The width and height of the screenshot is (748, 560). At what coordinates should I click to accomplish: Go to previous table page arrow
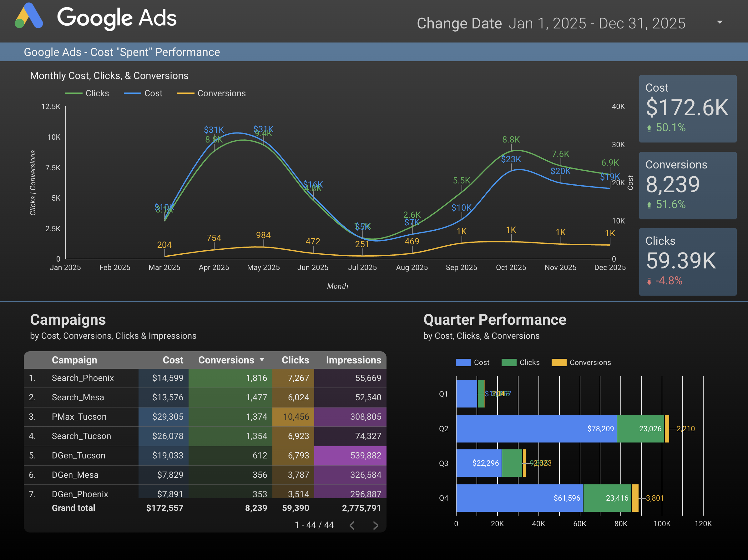point(352,525)
